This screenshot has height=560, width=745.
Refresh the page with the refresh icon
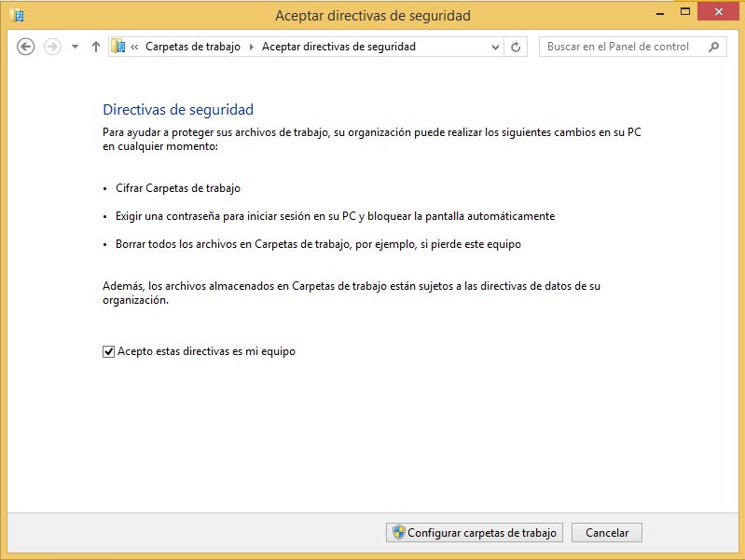click(517, 47)
